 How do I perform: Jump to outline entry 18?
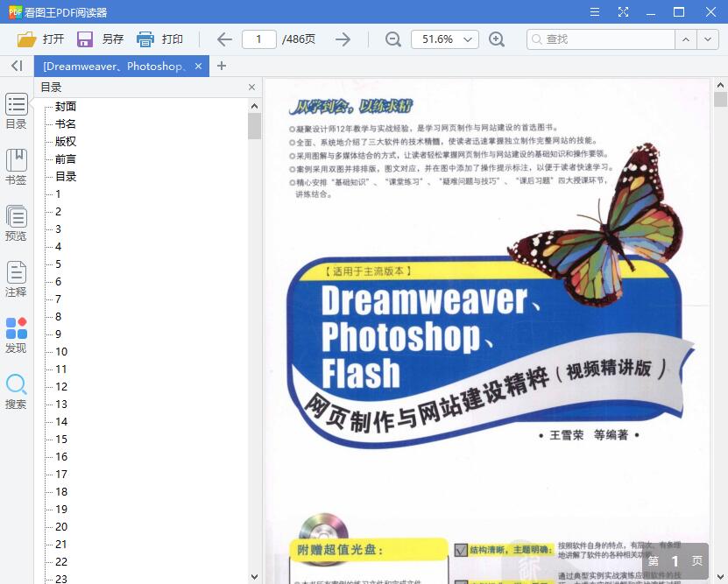[61, 492]
